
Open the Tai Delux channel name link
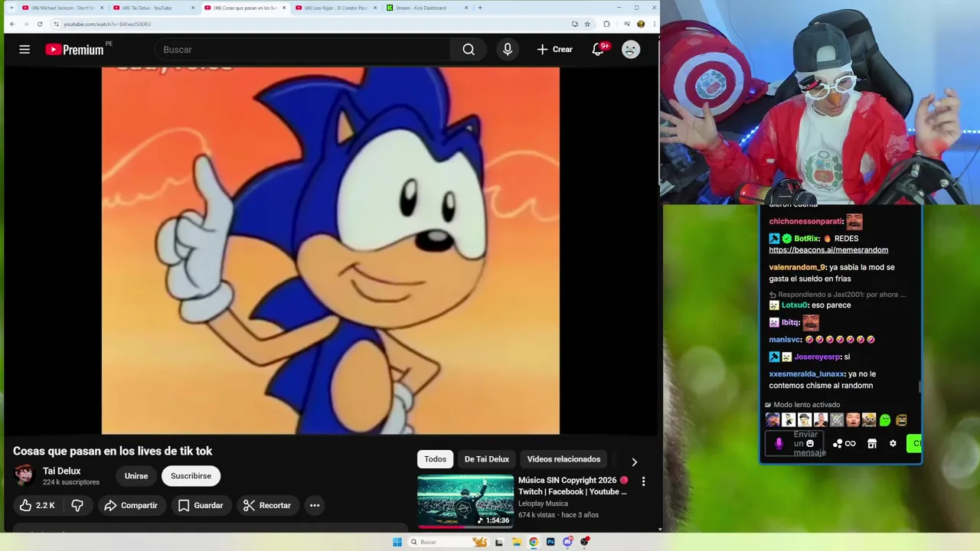point(61,471)
